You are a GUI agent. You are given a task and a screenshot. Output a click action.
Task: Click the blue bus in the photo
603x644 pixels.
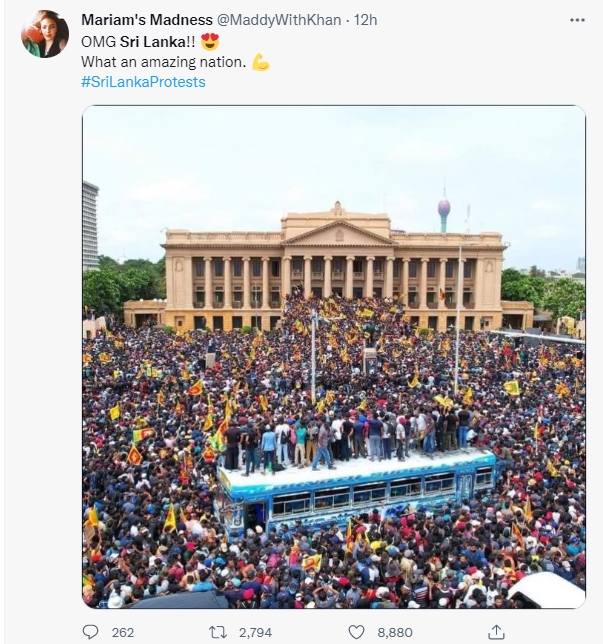coord(355,493)
